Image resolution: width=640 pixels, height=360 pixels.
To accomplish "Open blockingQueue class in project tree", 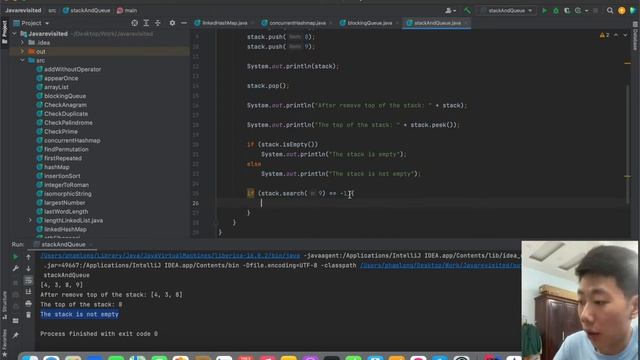I will (65, 96).
